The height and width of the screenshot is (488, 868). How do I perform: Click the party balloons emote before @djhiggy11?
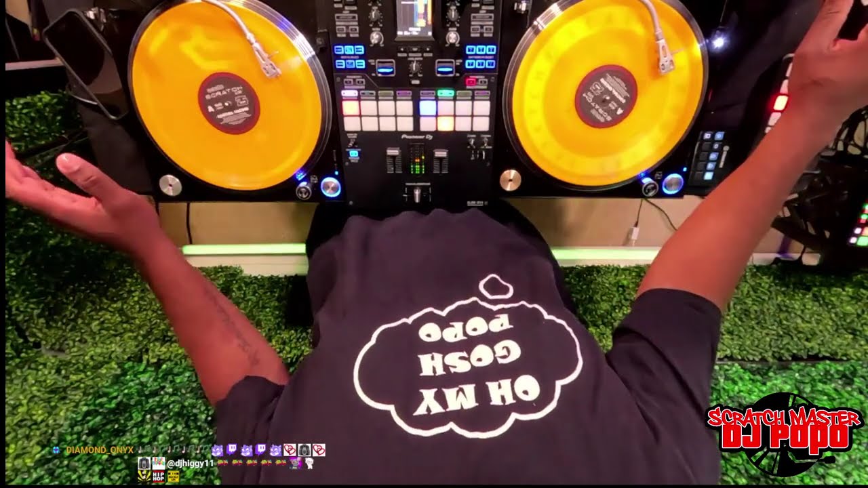(x=159, y=464)
